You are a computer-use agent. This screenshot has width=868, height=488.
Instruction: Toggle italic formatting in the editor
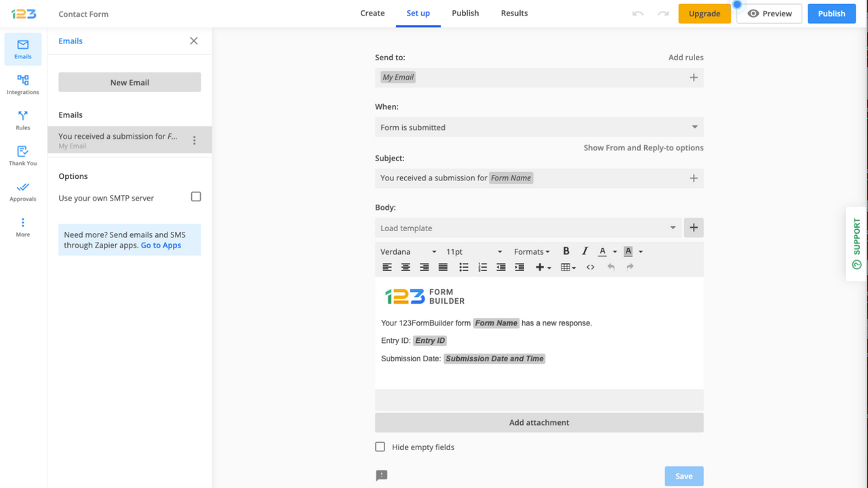585,251
